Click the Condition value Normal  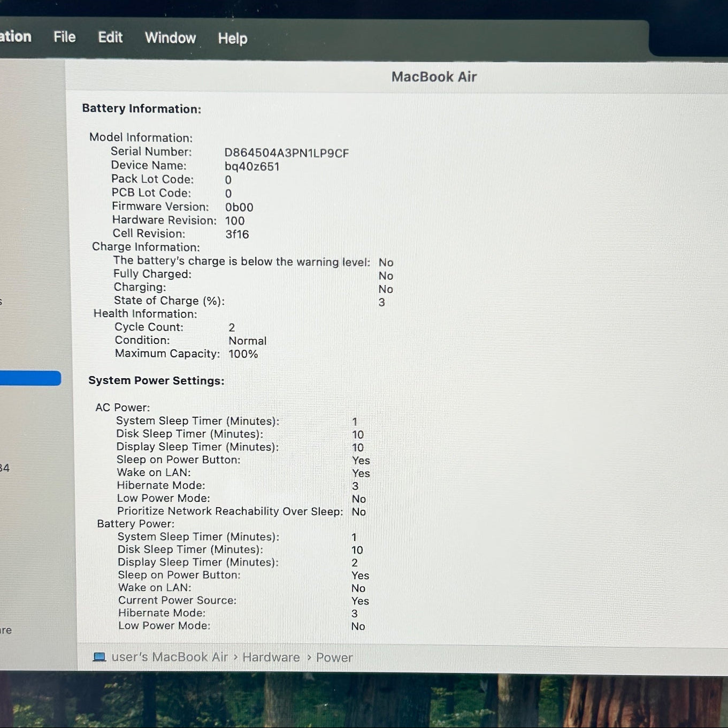(x=247, y=341)
